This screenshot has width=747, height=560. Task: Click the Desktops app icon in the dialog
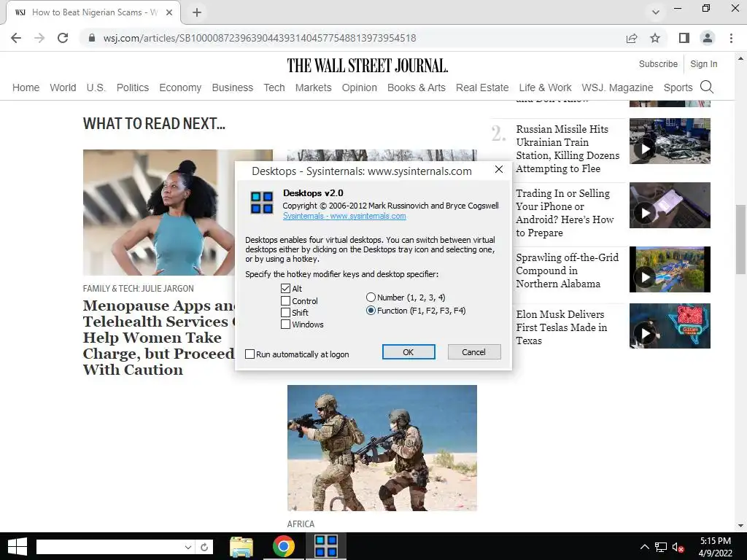pyautogui.click(x=262, y=203)
